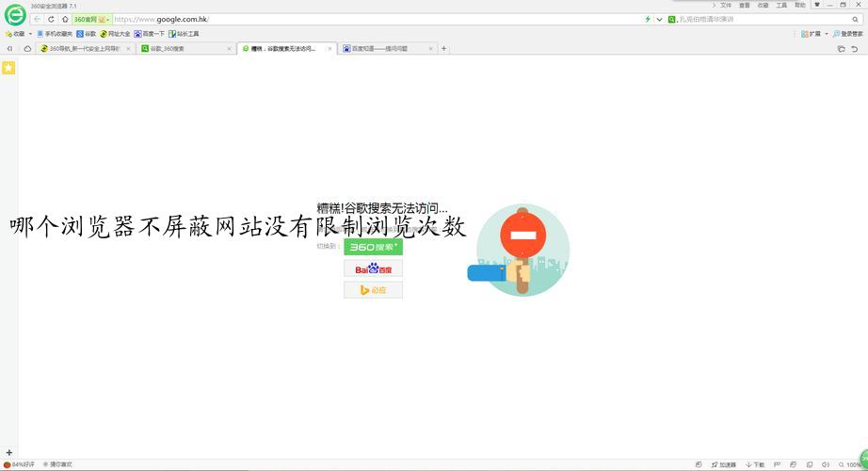Open the 网址大全 bookmark

pyautogui.click(x=115, y=34)
